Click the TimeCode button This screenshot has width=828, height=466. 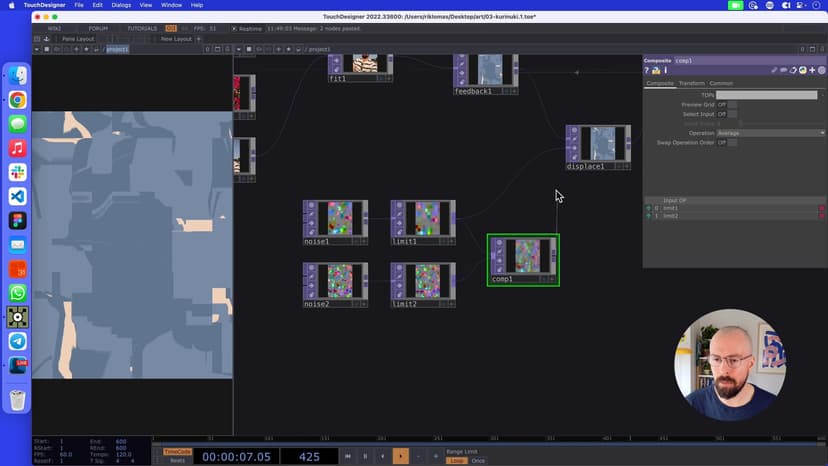pos(177,452)
